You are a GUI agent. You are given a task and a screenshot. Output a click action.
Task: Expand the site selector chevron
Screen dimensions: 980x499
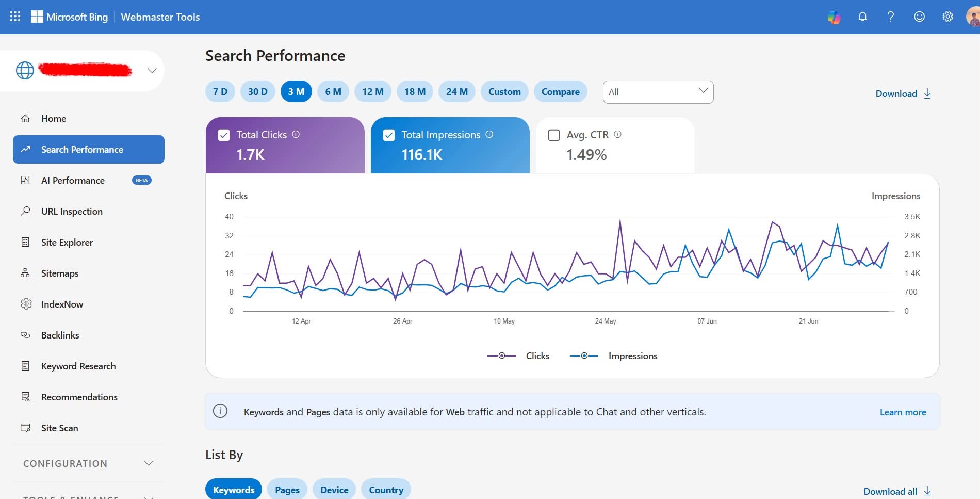[152, 71]
